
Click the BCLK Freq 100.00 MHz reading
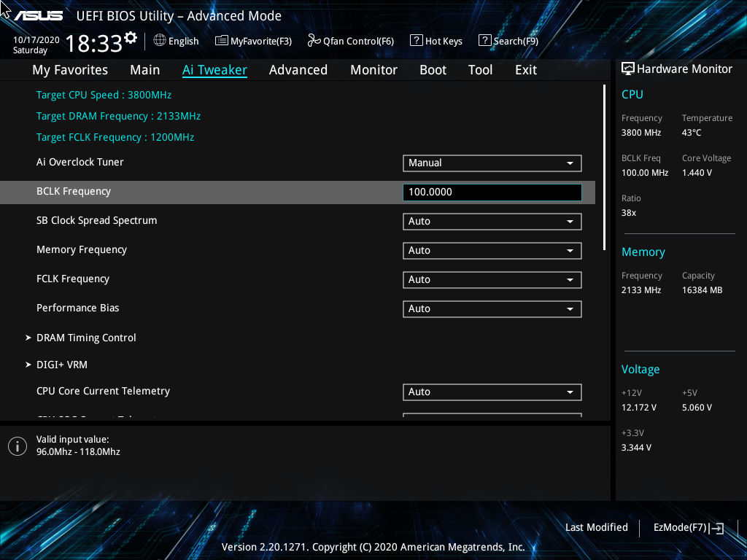[645, 173]
